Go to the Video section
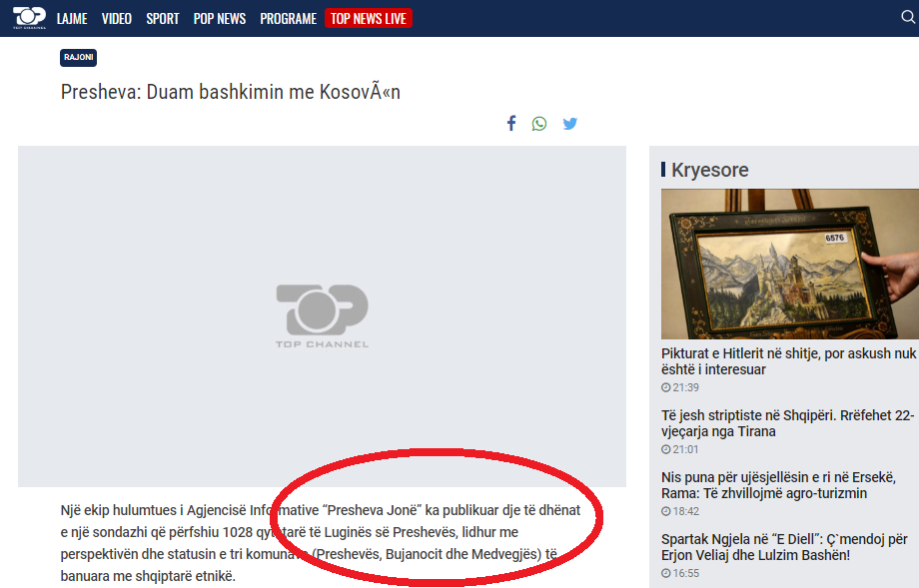Screen dimensions: 919x588 tap(117, 19)
